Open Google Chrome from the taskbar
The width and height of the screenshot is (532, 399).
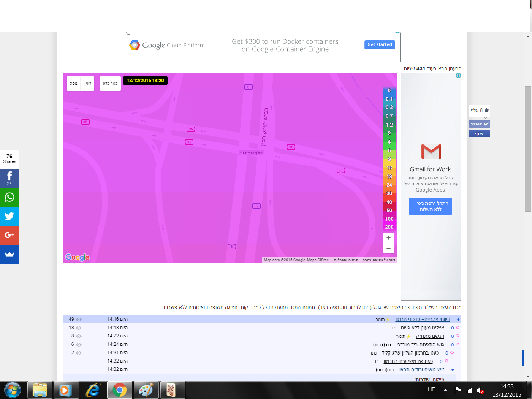point(120,390)
